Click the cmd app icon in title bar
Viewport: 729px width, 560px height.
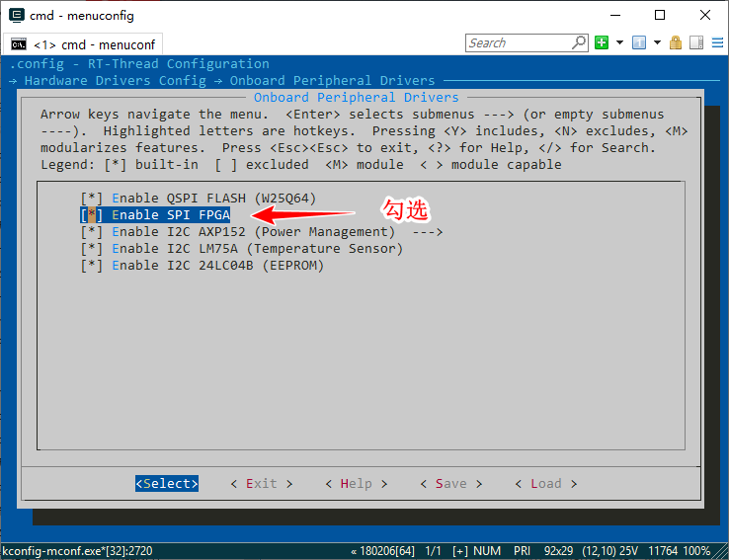pyautogui.click(x=13, y=15)
